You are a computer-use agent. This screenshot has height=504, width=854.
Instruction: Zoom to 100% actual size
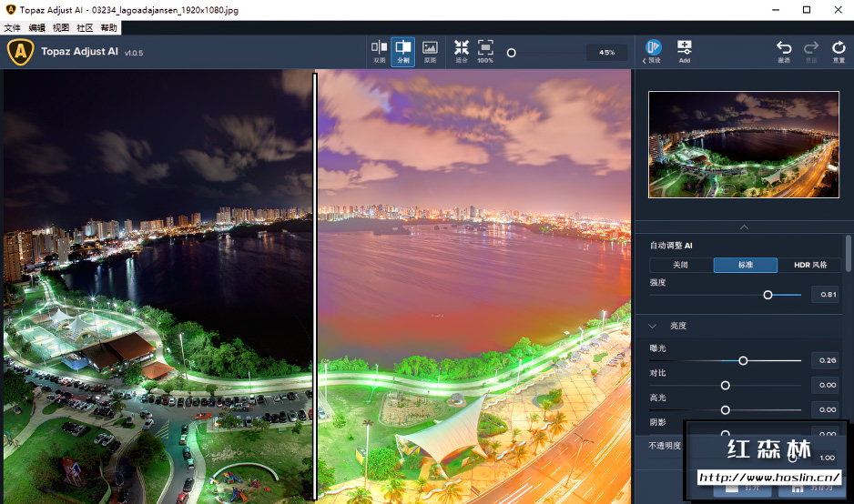coord(485,52)
